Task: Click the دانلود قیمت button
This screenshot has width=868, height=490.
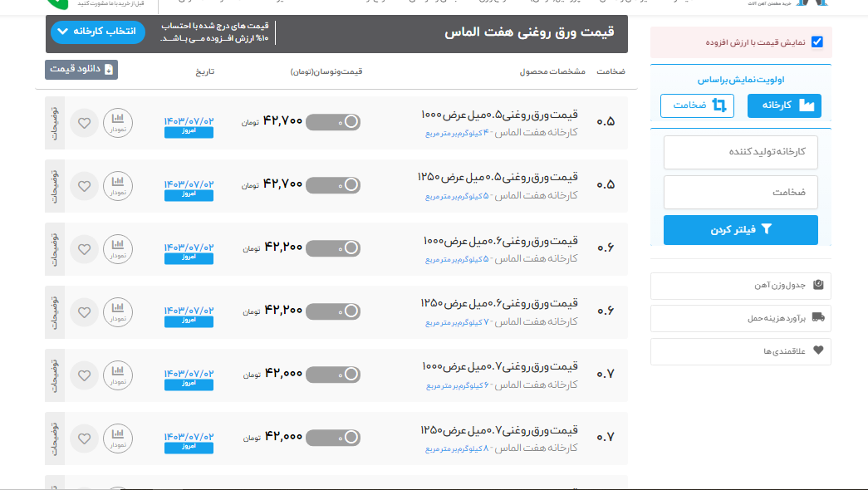Action: pyautogui.click(x=81, y=70)
